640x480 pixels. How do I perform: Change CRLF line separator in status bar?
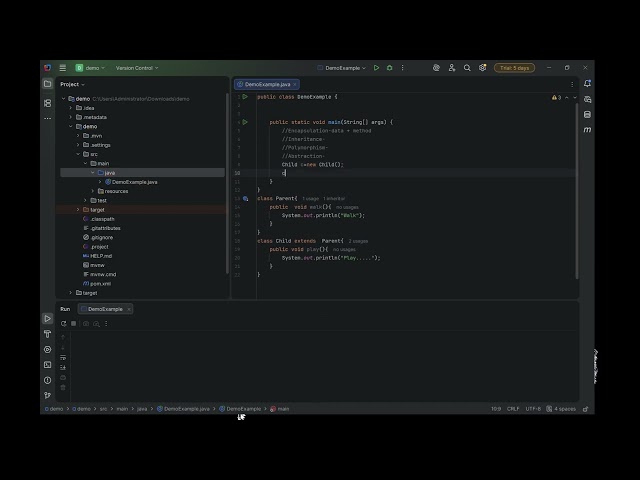pyautogui.click(x=513, y=409)
